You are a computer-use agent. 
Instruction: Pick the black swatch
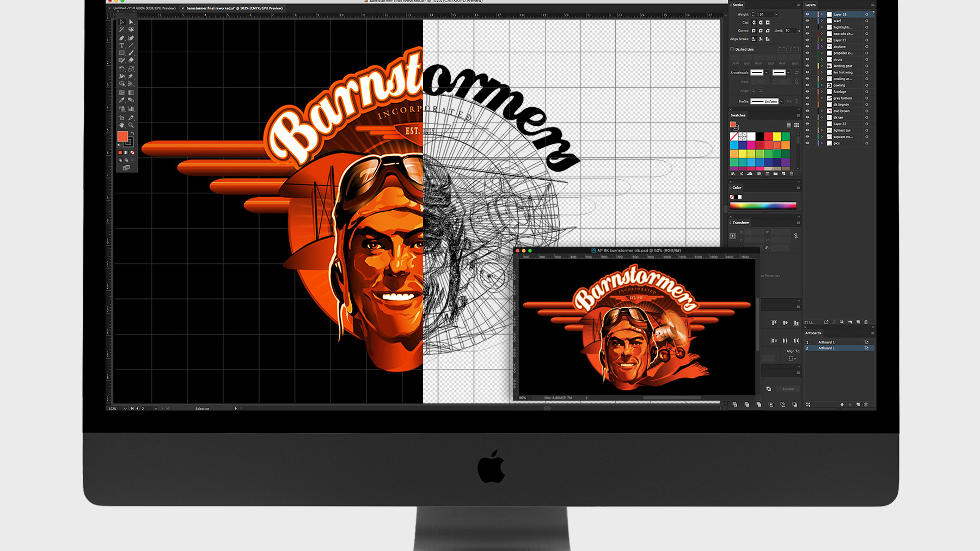pyautogui.click(x=759, y=136)
